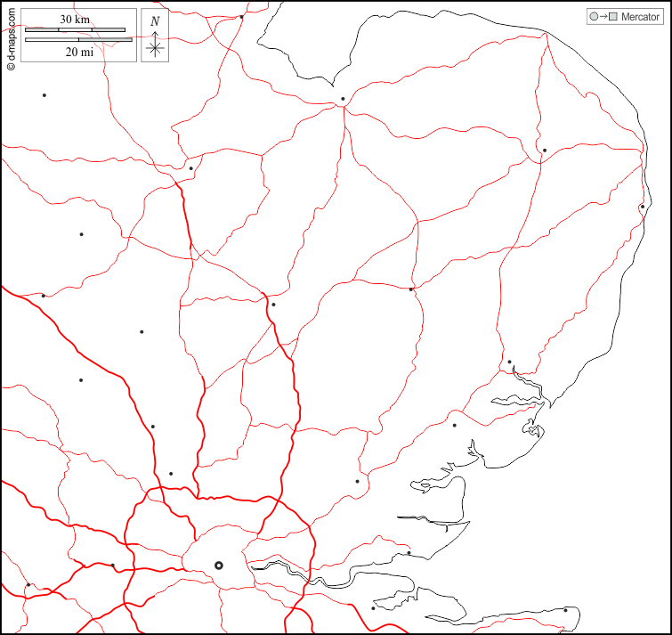Click the letter N on the compass

156,21
